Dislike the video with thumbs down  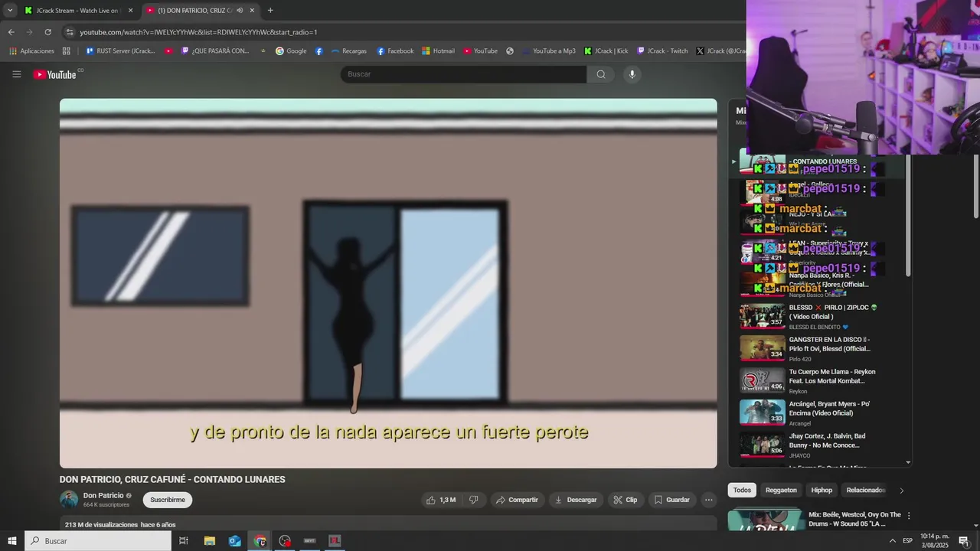(473, 500)
